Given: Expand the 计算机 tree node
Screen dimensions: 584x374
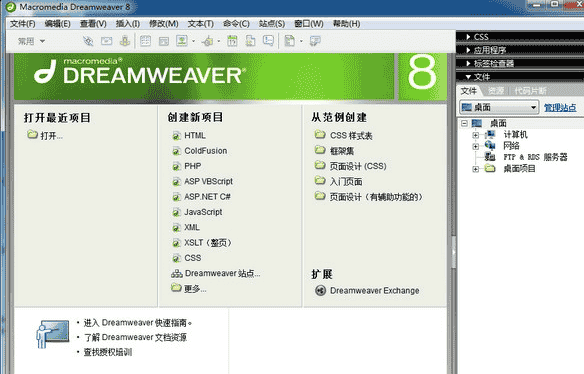Looking at the screenshot, I should tap(476, 135).
